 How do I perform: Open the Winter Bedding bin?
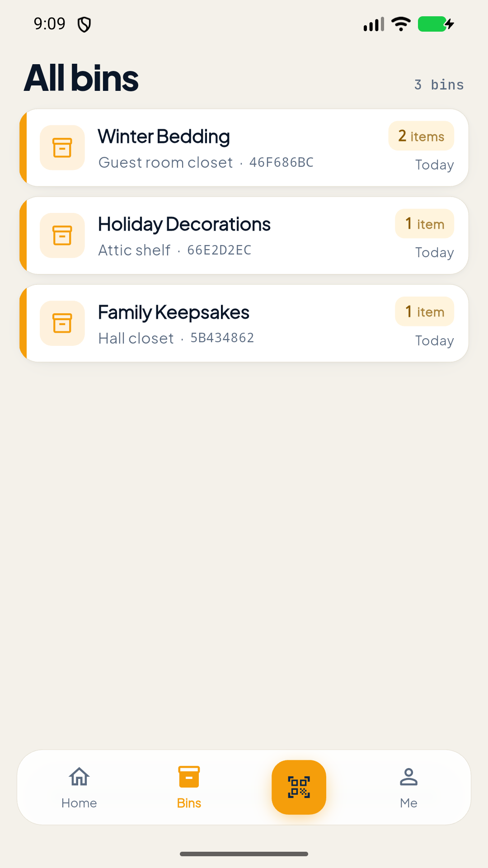(x=244, y=148)
